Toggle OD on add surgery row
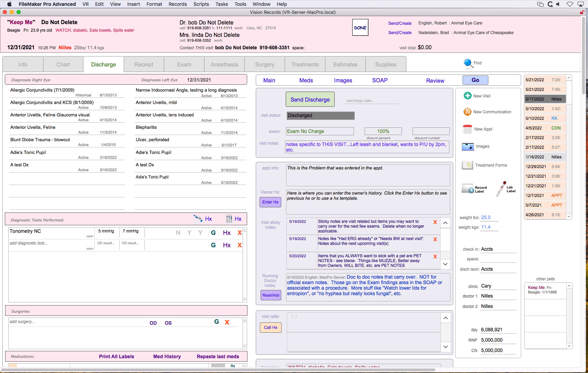The image size is (588, 373). [x=153, y=323]
